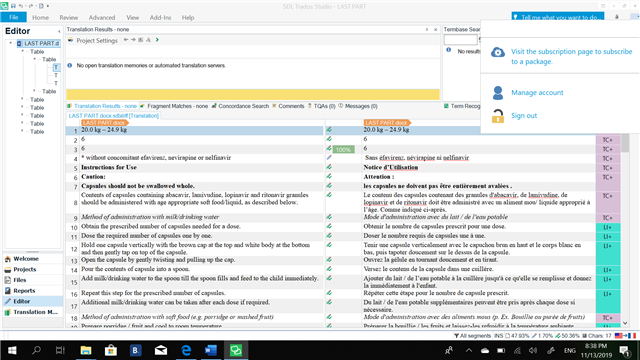Open the Files view in navigation pane
The width and height of the screenshot is (640, 360).
(33, 280)
